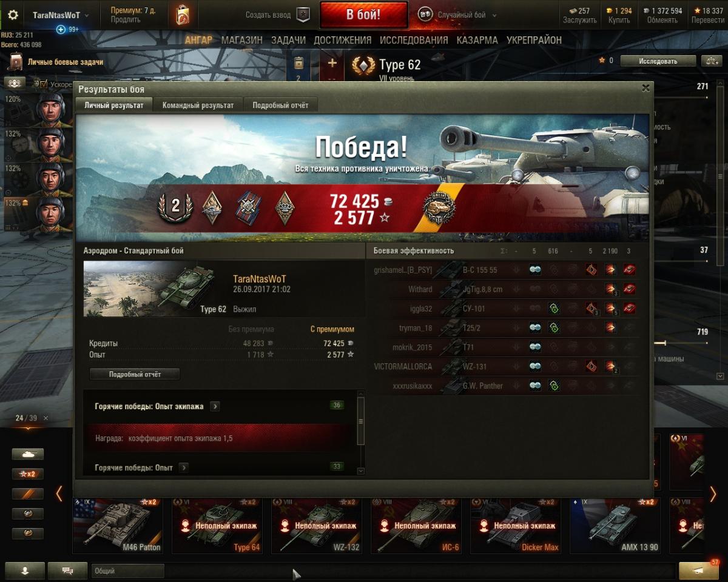Open the vehicle comparison icon
The image size is (728, 582).
(710, 61)
